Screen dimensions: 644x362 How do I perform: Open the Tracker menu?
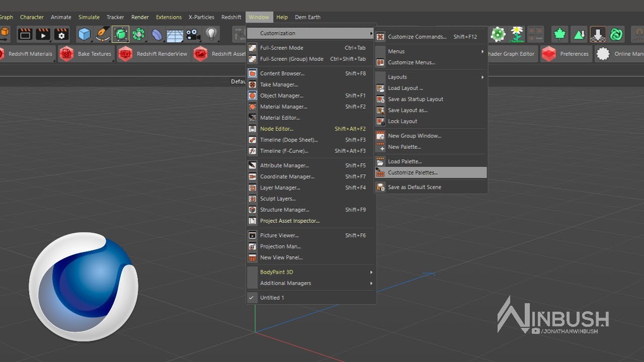coord(115,17)
